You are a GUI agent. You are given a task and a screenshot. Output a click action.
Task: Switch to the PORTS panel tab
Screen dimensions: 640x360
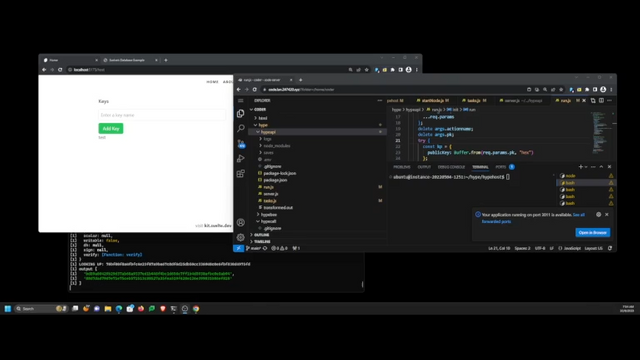point(500,167)
